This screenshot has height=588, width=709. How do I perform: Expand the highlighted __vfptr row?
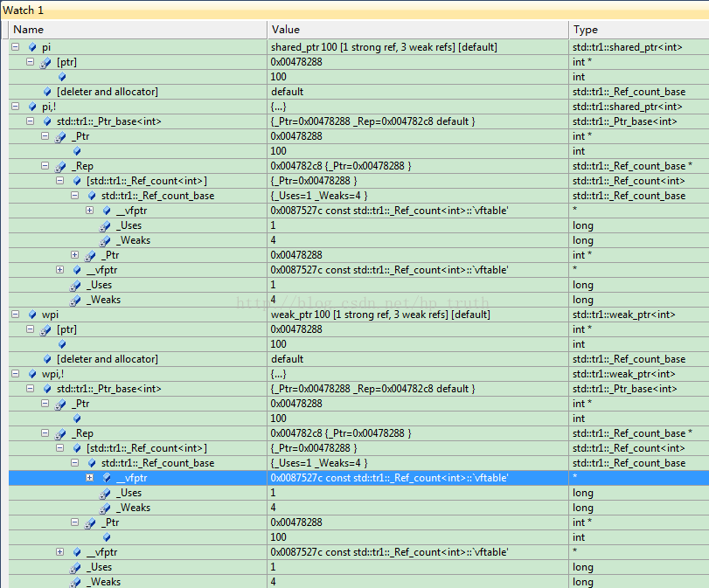coord(89,478)
